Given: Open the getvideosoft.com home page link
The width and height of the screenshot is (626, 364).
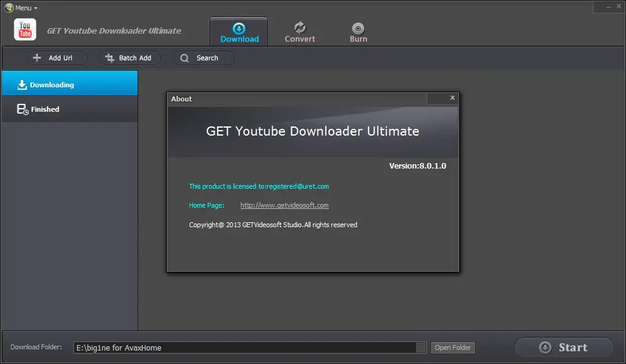Looking at the screenshot, I should (x=284, y=205).
